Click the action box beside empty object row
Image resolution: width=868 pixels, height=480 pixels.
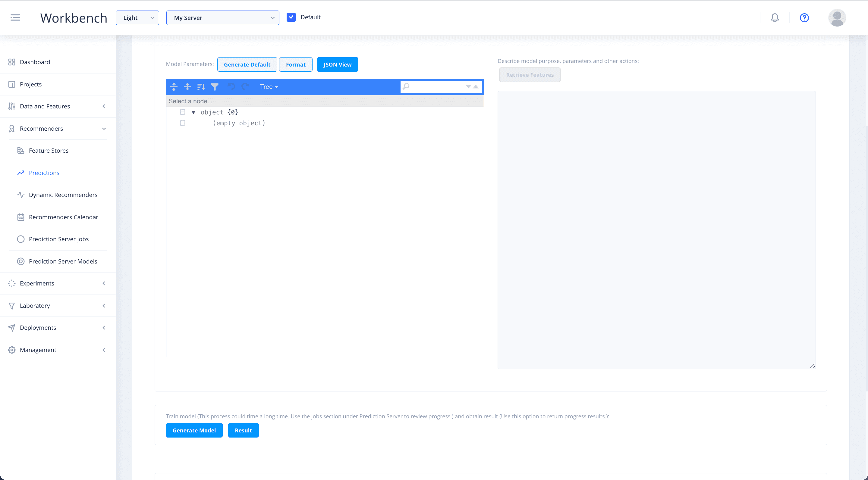183,123
